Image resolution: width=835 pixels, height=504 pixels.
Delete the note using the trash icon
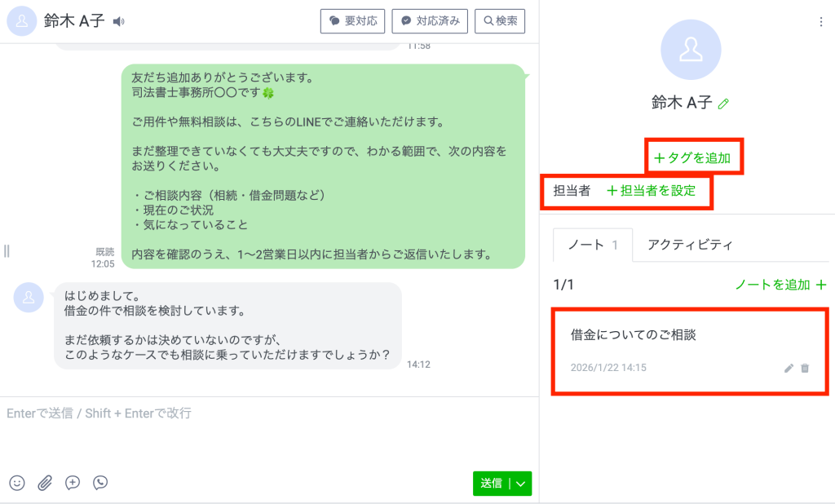click(x=806, y=369)
